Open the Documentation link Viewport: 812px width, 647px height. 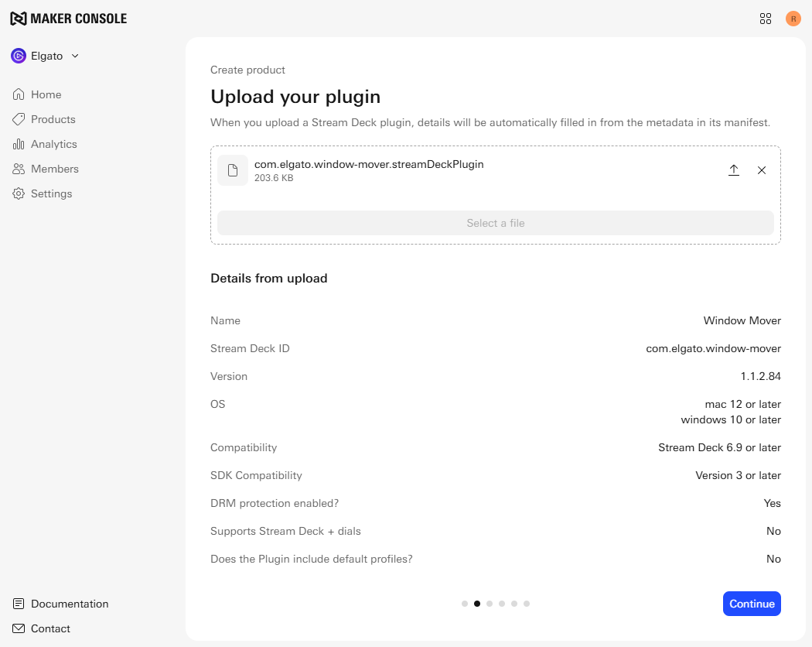pos(69,604)
